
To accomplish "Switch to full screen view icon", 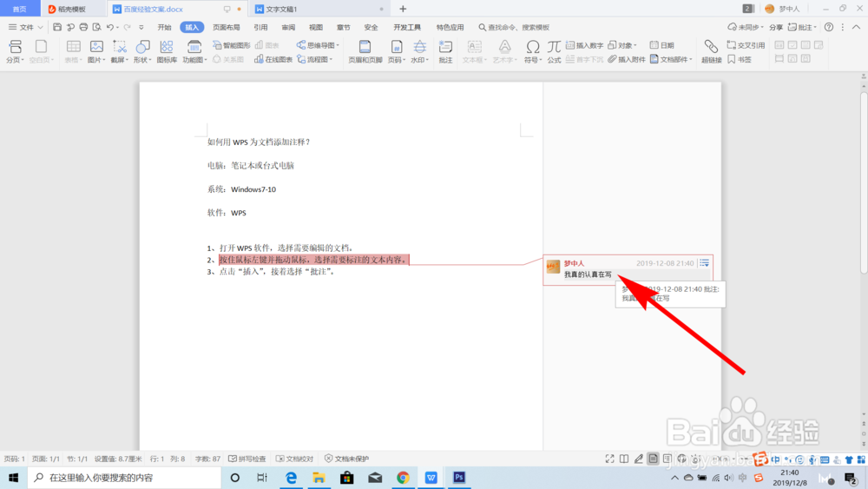I will click(x=609, y=459).
